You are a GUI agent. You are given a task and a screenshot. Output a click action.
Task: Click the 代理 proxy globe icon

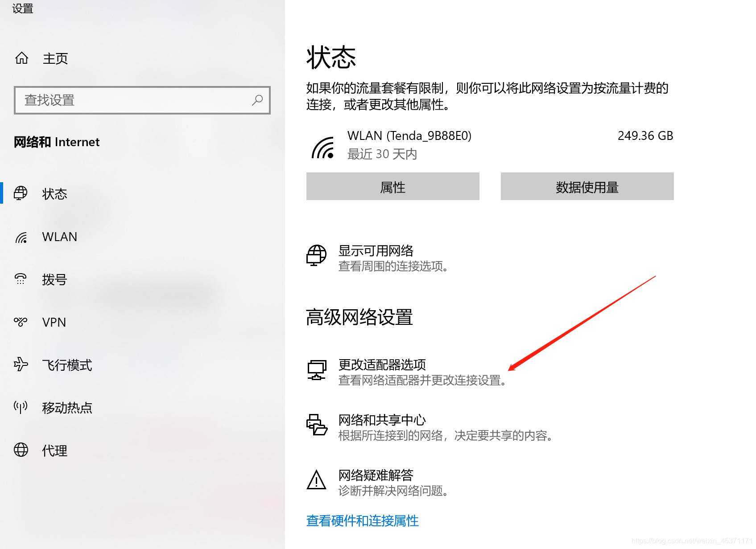tap(21, 450)
